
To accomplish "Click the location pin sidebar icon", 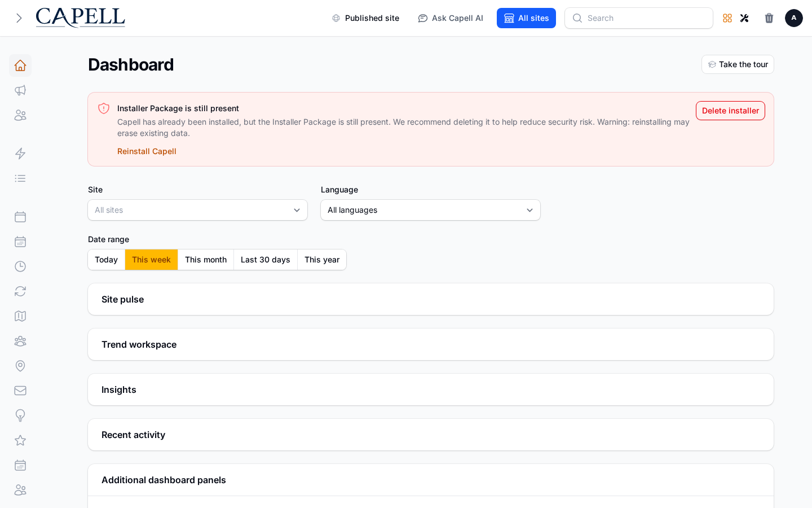I will (20, 366).
